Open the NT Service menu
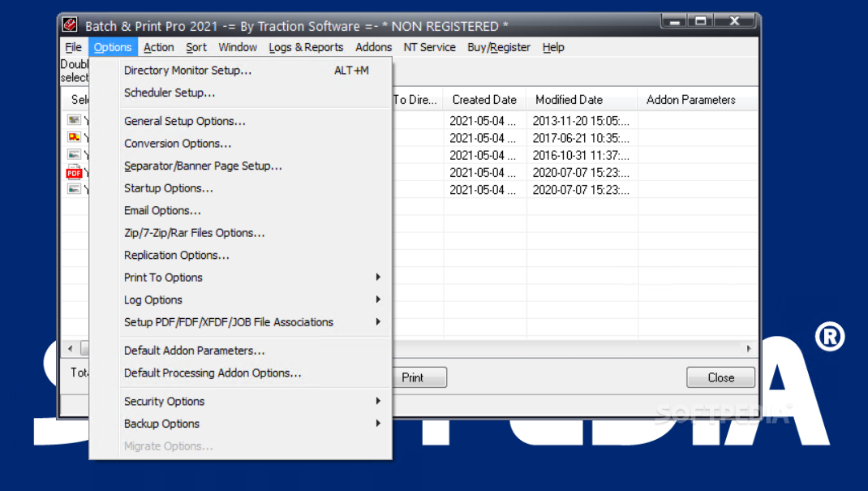Image resolution: width=868 pixels, height=491 pixels. point(429,47)
